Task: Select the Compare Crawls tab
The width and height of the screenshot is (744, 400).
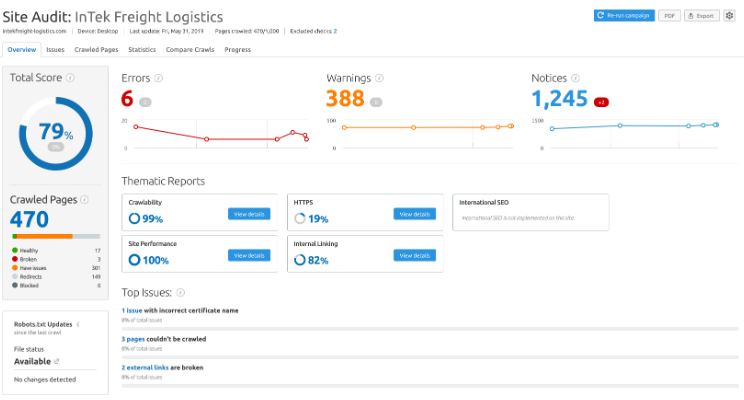Action: (190, 50)
